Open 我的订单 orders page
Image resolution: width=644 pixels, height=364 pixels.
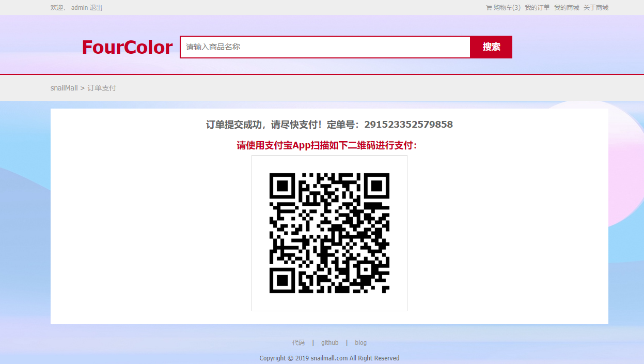537,8
